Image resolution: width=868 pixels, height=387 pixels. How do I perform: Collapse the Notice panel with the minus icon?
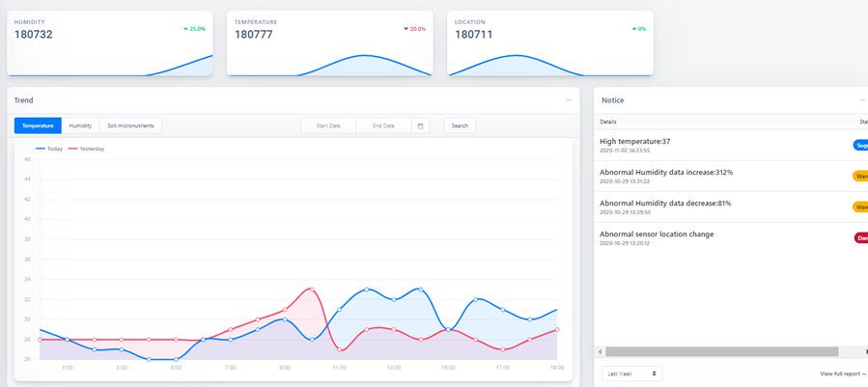point(862,100)
